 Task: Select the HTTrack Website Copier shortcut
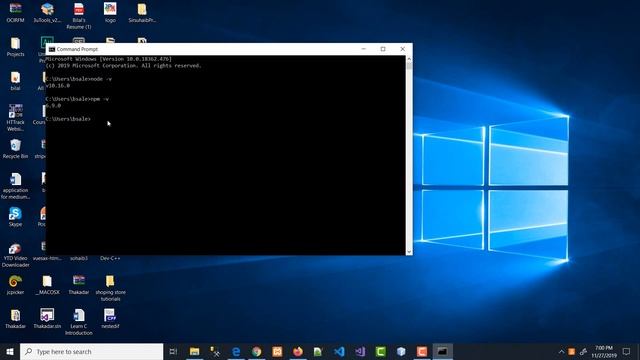click(16, 118)
